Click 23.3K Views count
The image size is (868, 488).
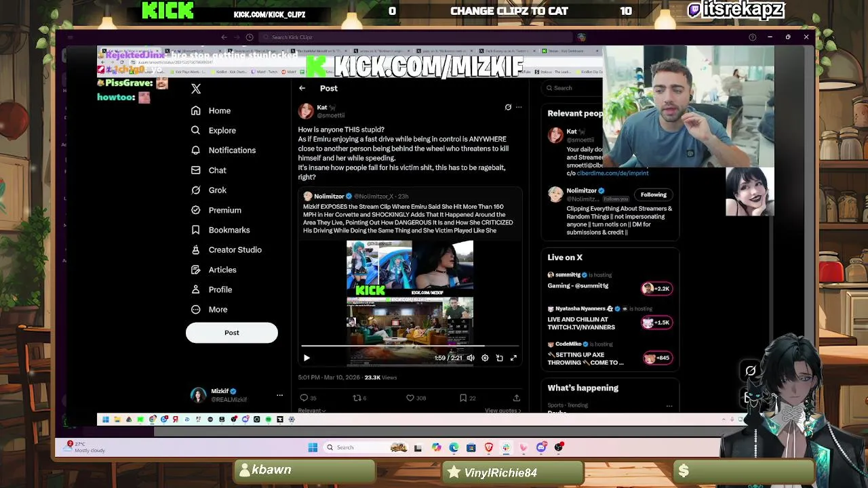coord(380,378)
